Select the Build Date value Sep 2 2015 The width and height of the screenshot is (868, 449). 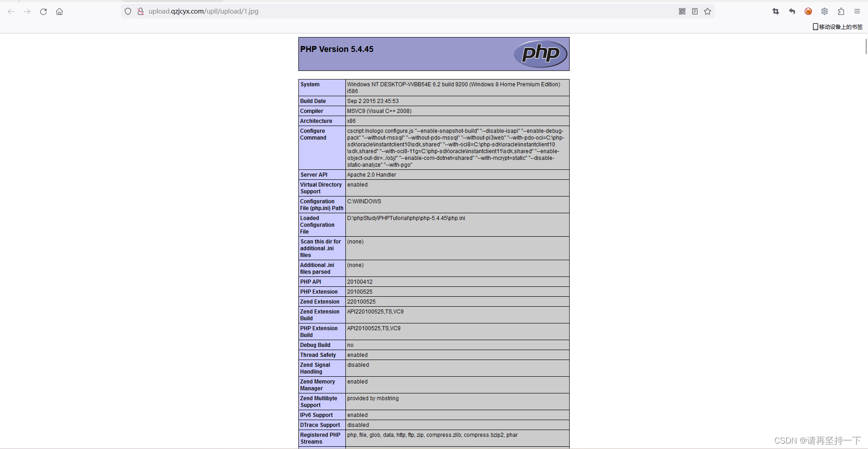tap(373, 101)
